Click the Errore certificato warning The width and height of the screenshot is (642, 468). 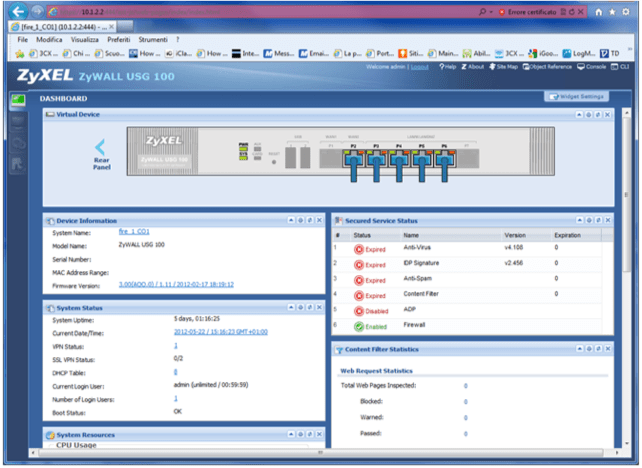(x=528, y=12)
